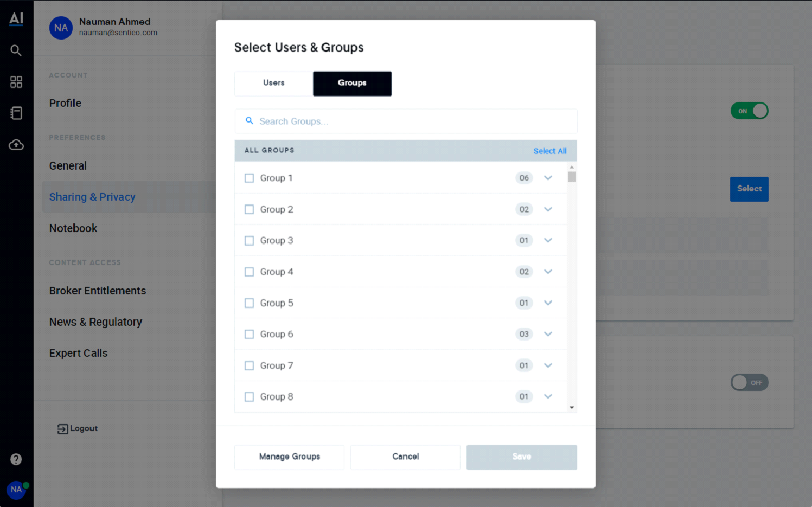
Task: Click the NA avatar at bottom left
Action: [x=16, y=490]
